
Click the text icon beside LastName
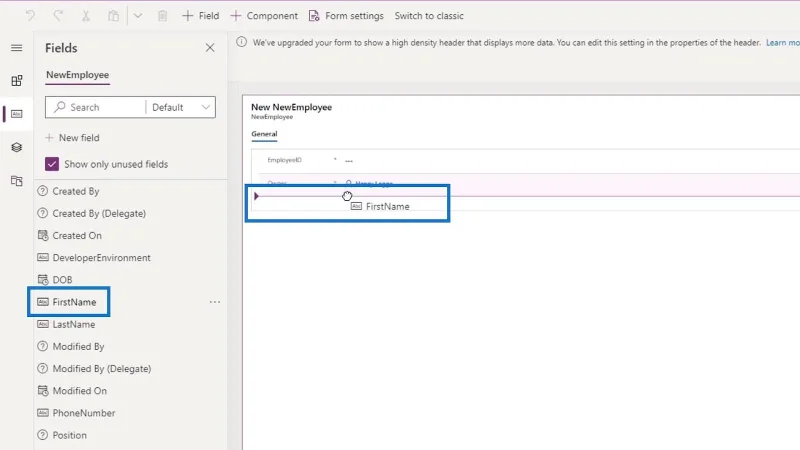pyautogui.click(x=43, y=324)
